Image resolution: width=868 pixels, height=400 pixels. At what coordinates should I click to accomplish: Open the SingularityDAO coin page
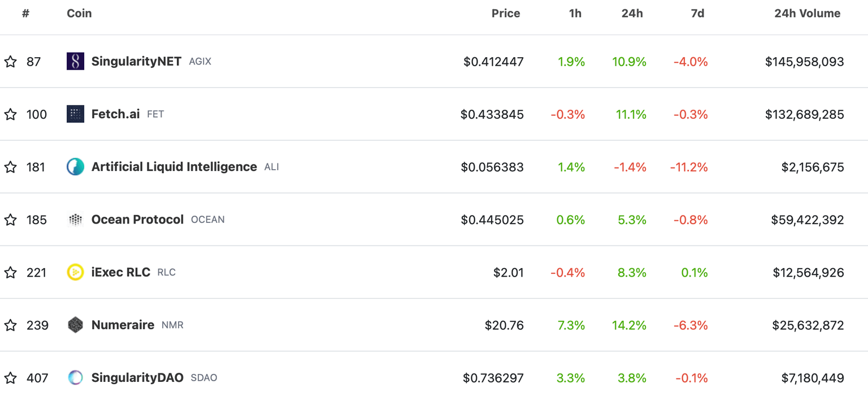137,377
